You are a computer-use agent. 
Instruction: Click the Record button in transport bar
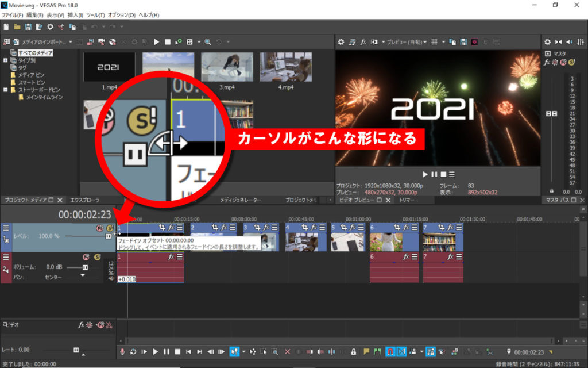[122, 351]
